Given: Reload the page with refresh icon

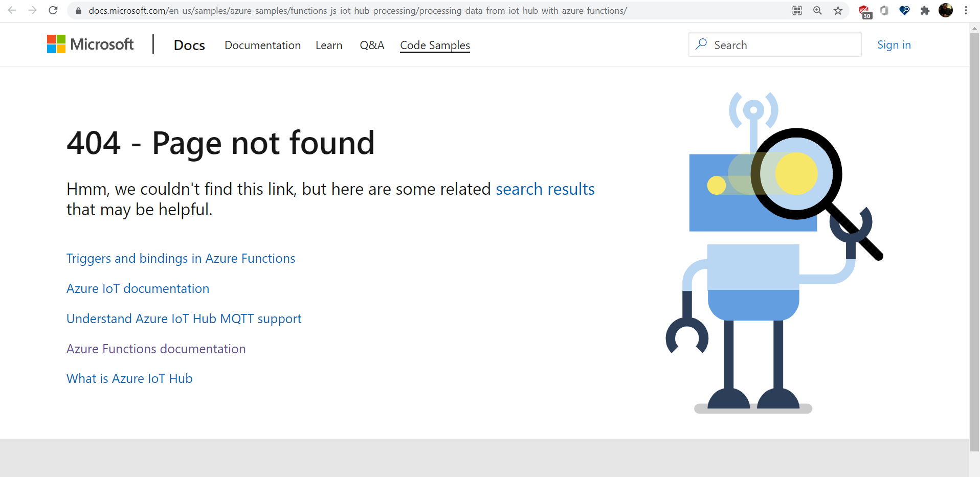Looking at the screenshot, I should coord(53,10).
